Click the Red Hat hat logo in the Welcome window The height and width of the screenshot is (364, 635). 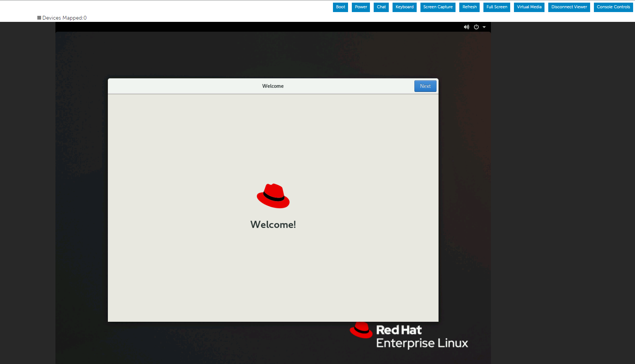tap(273, 195)
